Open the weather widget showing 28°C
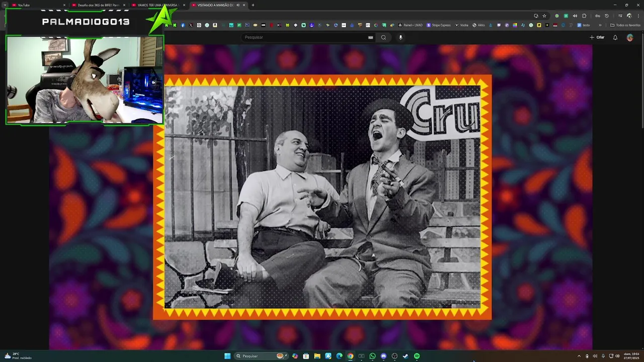The image size is (644, 362). (18, 356)
